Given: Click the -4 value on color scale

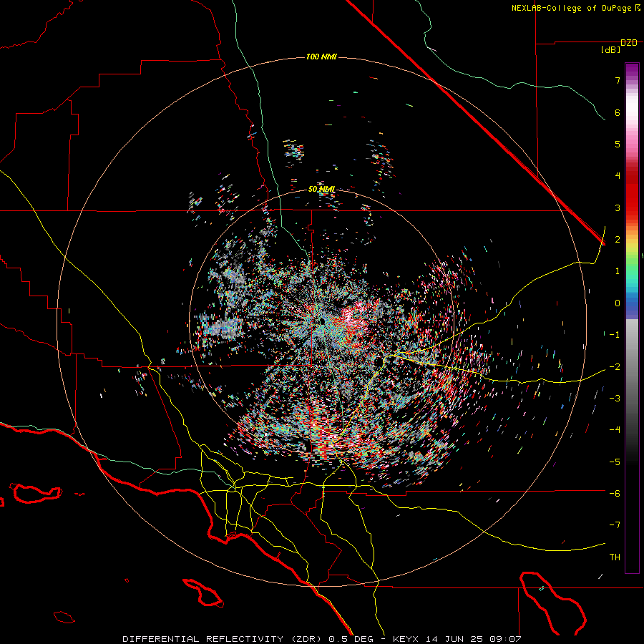Looking at the screenshot, I should click(615, 430).
